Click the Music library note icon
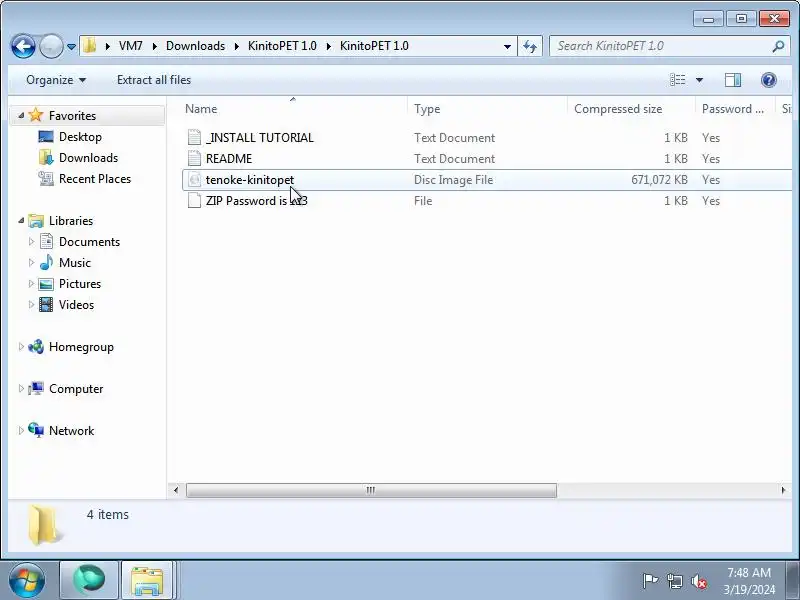 point(46,262)
